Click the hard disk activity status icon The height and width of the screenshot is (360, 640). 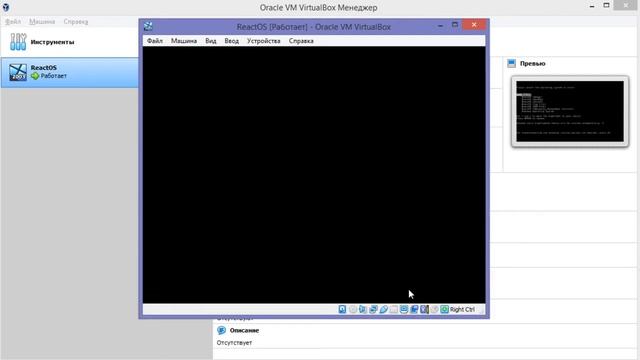click(342, 309)
